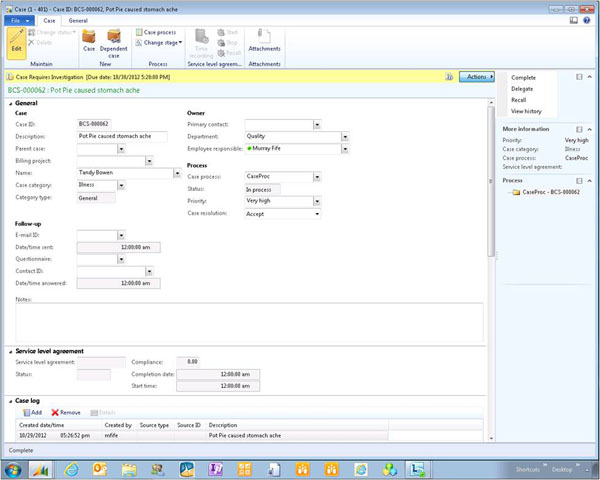
Task: Open Internet Explorer from the taskbar
Action: [x=71, y=468]
